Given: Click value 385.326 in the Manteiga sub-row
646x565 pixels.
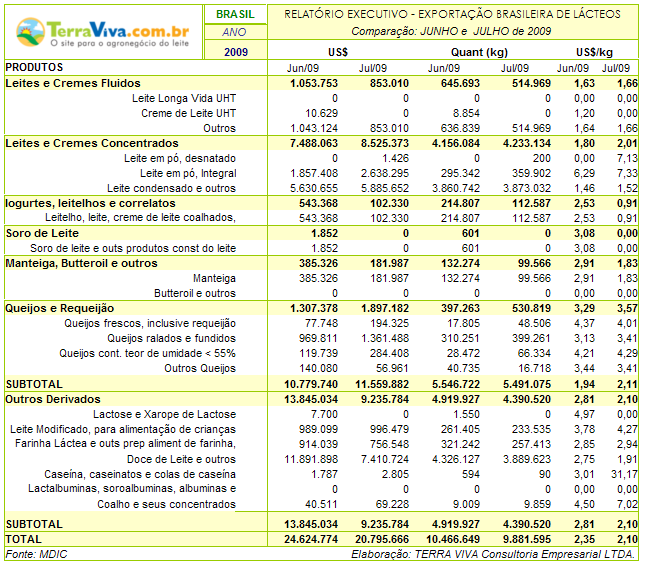Looking at the screenshot, I should point(318,279).
